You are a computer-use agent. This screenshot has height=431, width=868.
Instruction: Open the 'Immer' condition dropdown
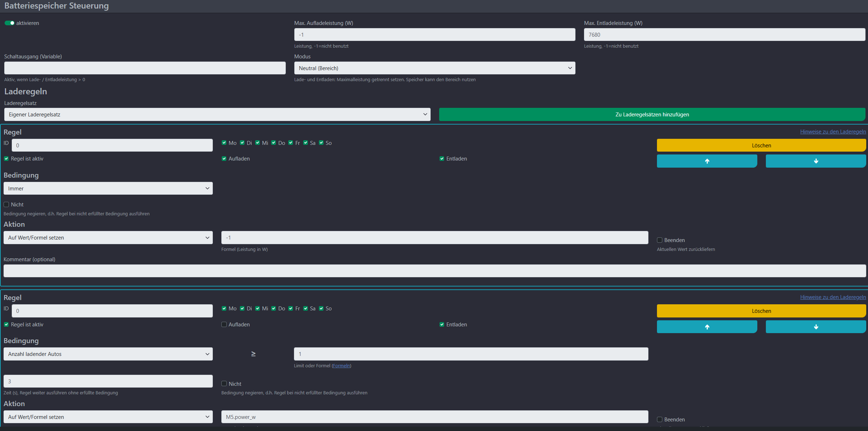pyautogui.click(x=108, y=188)
